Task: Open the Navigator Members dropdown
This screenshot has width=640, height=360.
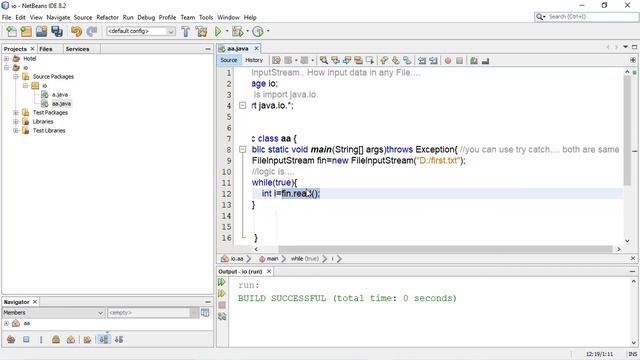Action: point(53,313)
